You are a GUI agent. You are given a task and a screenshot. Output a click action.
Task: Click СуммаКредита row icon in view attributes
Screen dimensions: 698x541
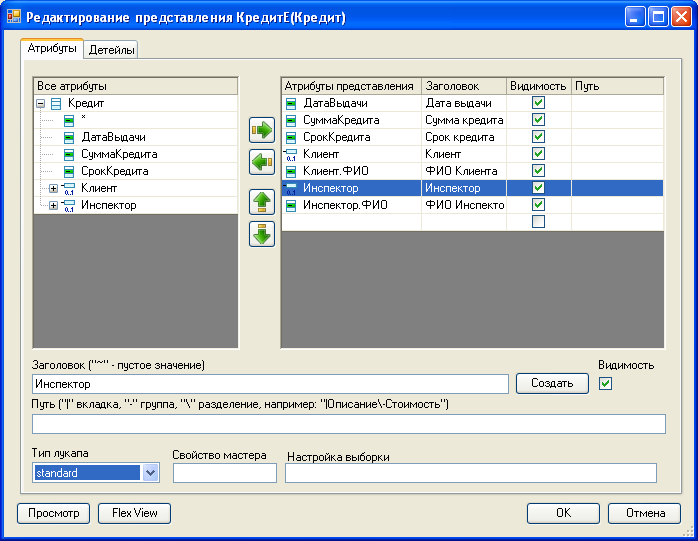click(x=291, y=121)
